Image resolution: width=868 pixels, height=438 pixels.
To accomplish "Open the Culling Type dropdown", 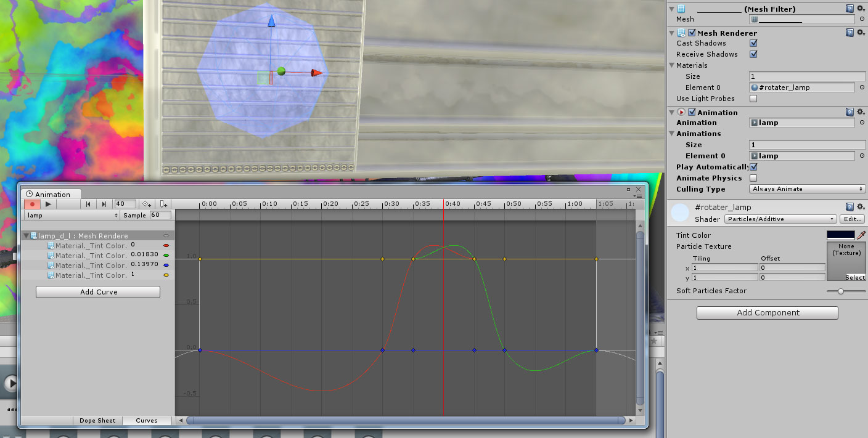I will click(807, 189).
